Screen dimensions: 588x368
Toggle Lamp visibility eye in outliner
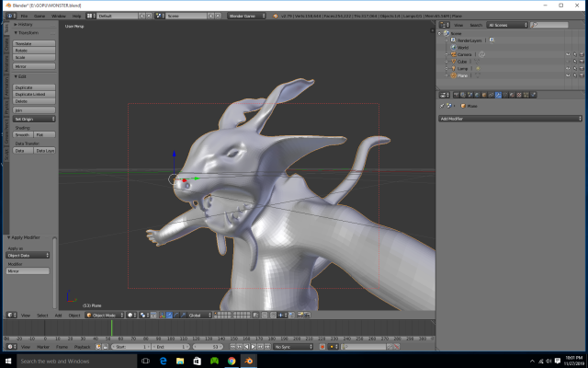click(x=568, y=69)
